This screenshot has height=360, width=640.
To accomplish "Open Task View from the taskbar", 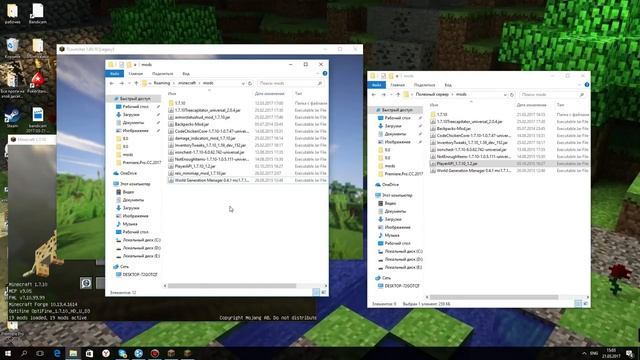I will 40,353.
